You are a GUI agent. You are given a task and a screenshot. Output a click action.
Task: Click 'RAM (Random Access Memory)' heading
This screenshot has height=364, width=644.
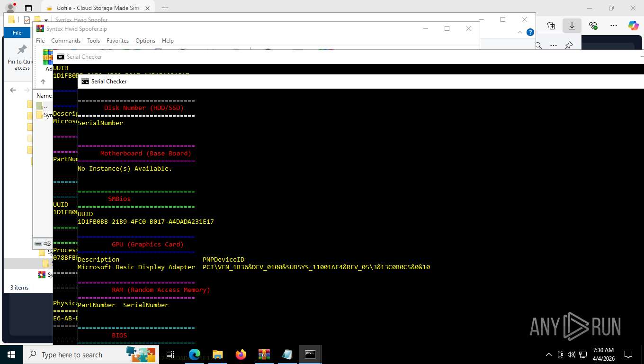pos(161,290)
